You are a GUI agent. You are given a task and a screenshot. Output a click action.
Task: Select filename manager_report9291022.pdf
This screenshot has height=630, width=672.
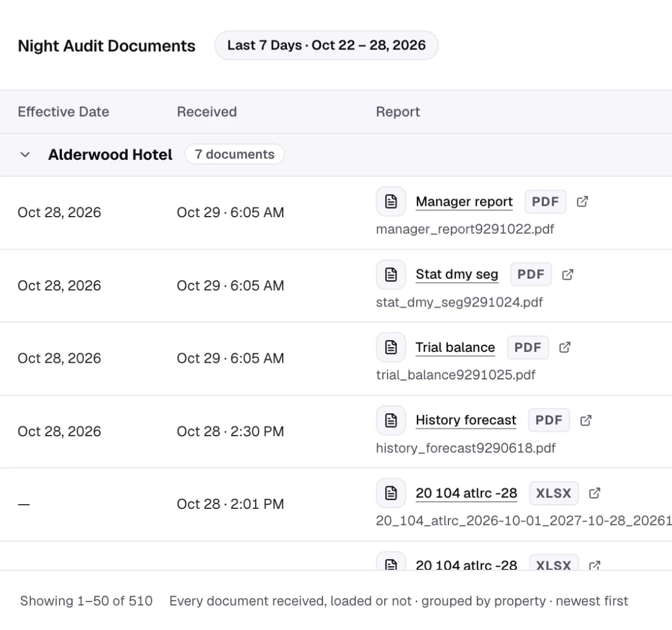coord(465,229)
